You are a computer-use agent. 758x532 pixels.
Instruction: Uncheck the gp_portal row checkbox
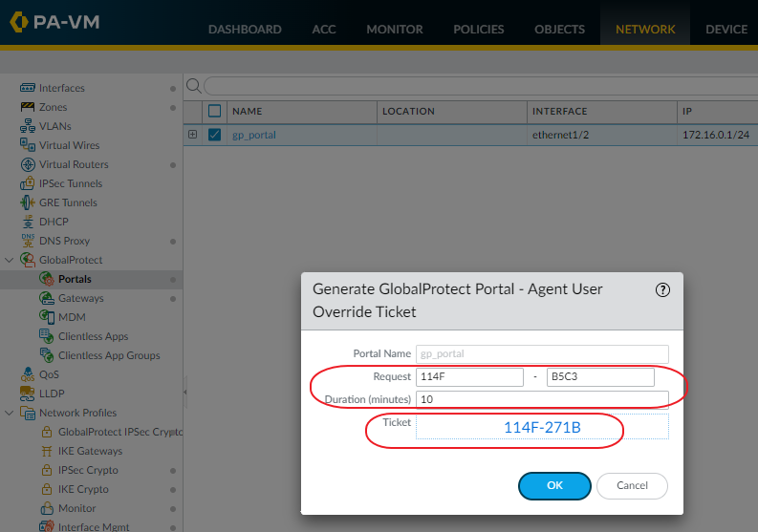tap(214, 135)
